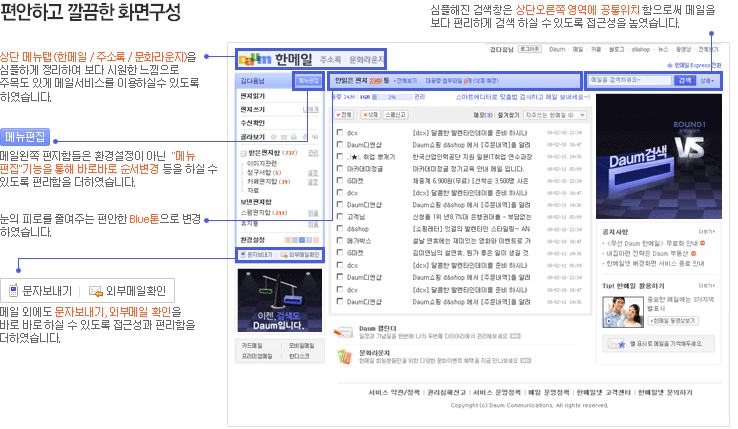Check the box for G마켓 김미연님 mail
Screen dimensions: 738x429
(340, 252)
